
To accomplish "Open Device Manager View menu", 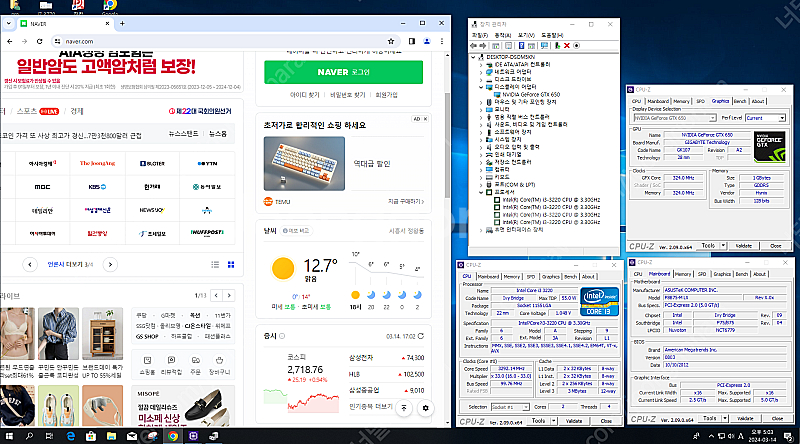I will [526, 35].
